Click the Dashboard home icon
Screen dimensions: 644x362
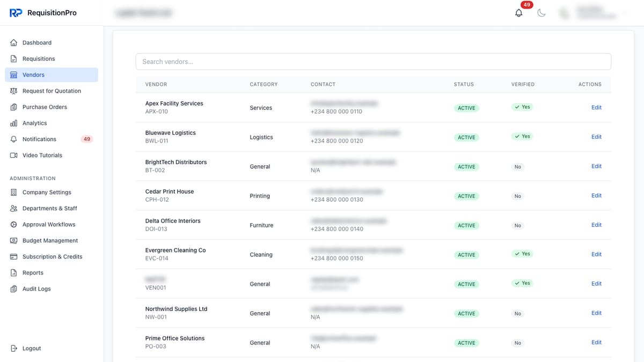pyautogui.click(x=14, y=43)
